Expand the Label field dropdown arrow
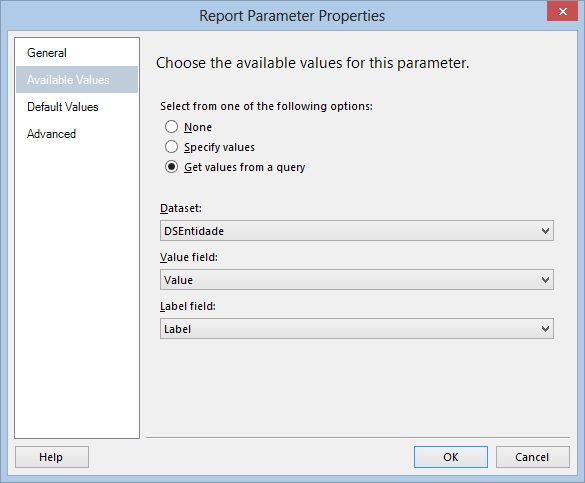 (545, 329)
